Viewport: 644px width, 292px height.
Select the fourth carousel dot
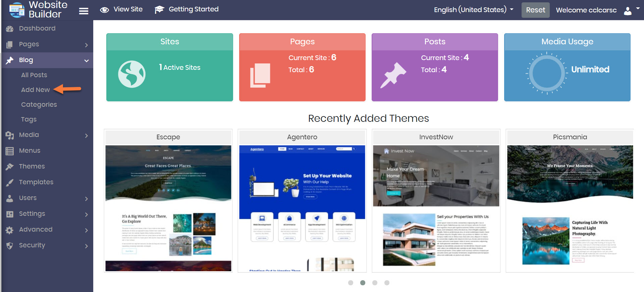click(x=387, y=283)
